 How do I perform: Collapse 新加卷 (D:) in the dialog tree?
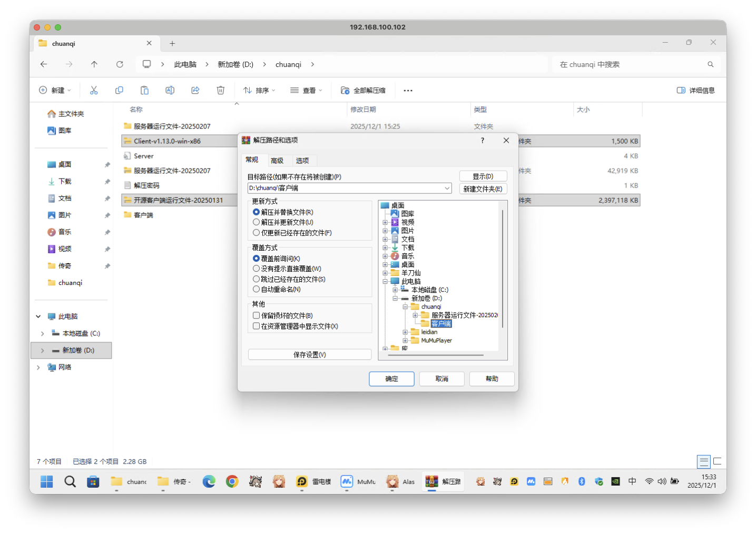395,298
